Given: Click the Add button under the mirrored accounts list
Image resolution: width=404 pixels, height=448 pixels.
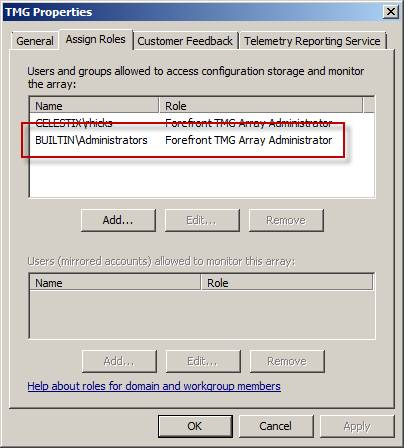Looking at the screenshot, I should coord(119,361).
